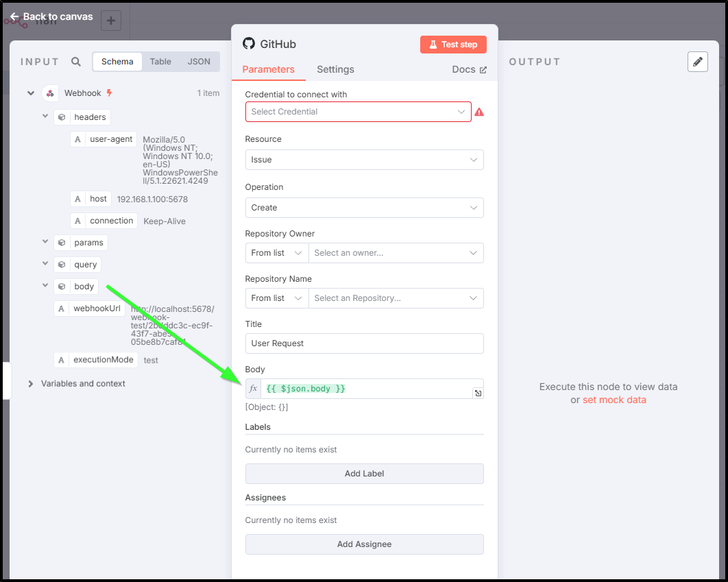Click the 'test' executionMode value
728x582 pixels.
(151, 360)
